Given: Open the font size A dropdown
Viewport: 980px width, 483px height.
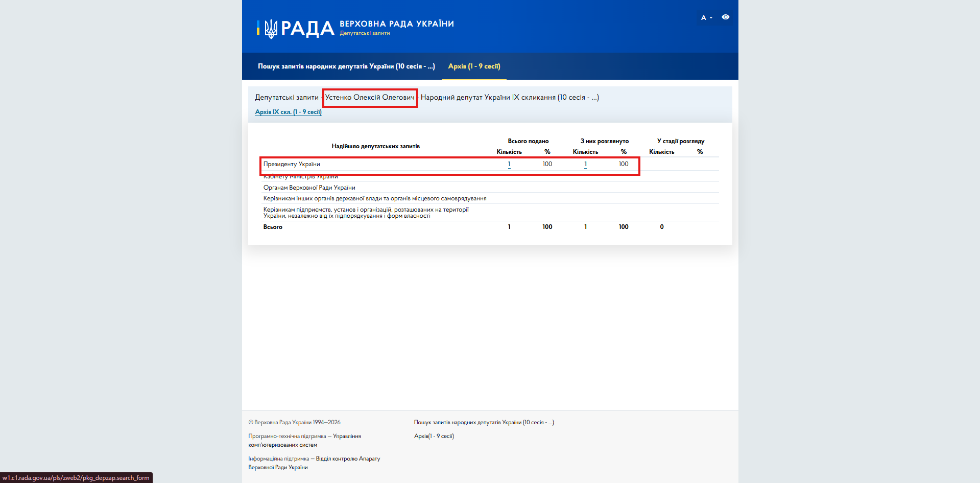Looking at the screenshot, I should [x=706, y=18].
